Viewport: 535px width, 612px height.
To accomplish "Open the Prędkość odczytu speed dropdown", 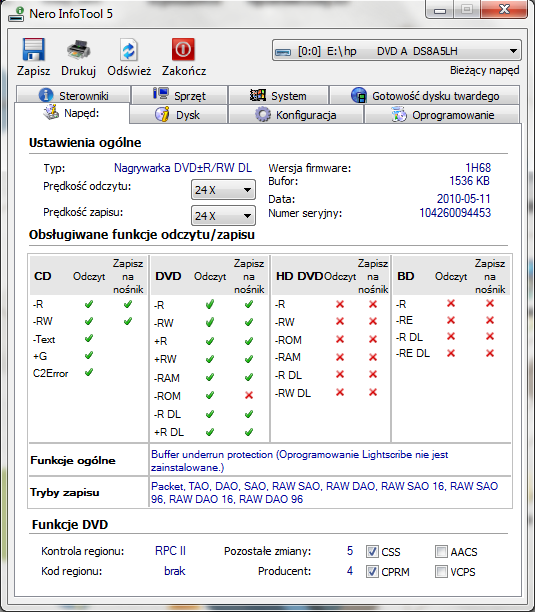I will [223, 190].
